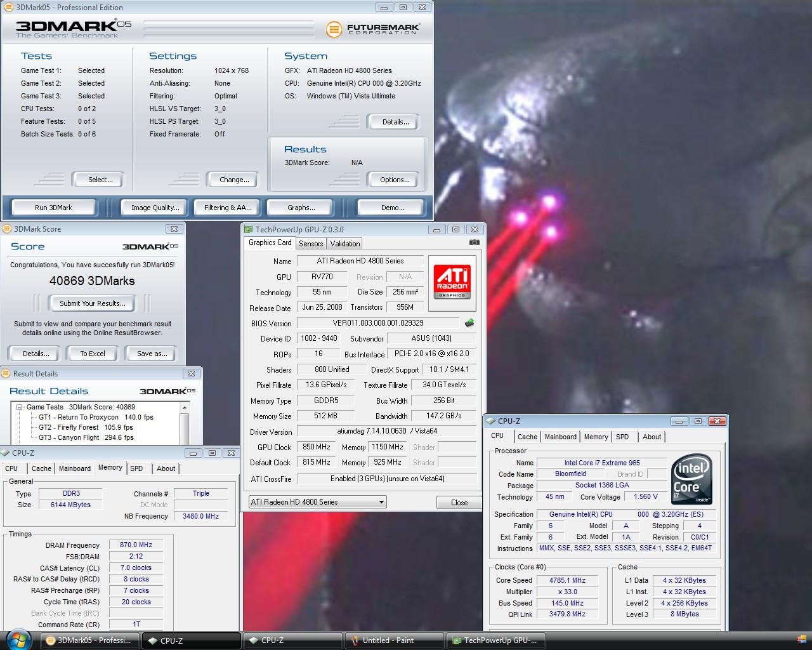The width and height of the screenshot is (812, 650).
Task: Click the Intel Core i7 logo in CPU-Z
Action: pyautogui.click(x=692, y=479)
